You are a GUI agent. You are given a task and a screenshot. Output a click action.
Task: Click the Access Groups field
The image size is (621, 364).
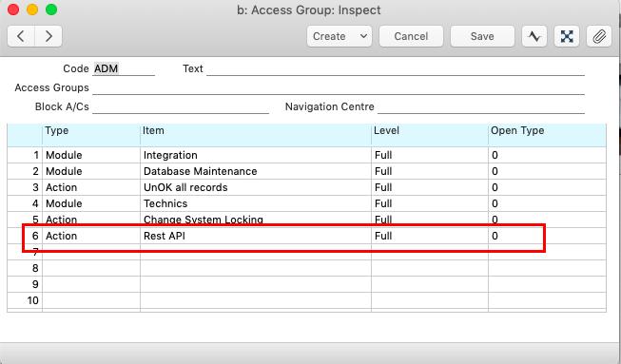339,87
